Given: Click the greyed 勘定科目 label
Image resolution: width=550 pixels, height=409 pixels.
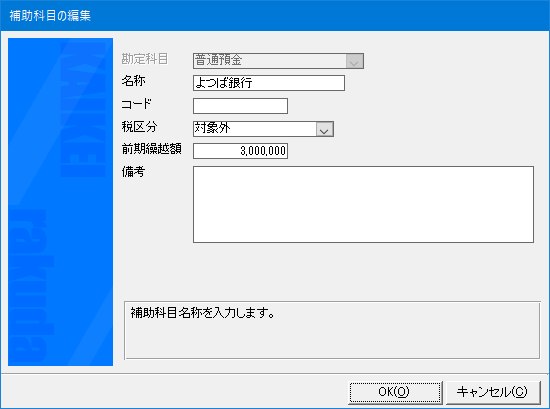Looking at the screenshot, I should (x=145, y=59).
